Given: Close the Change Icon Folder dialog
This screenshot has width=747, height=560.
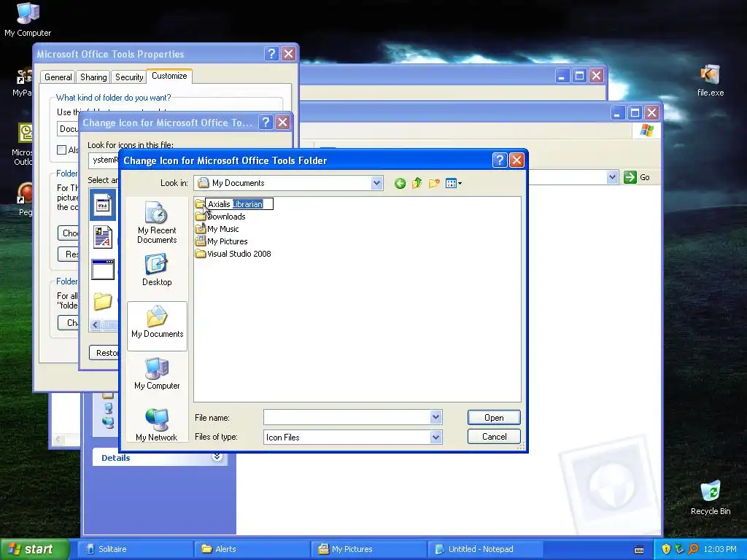Looking at the screenshot, I should click(x=516, y=160).
